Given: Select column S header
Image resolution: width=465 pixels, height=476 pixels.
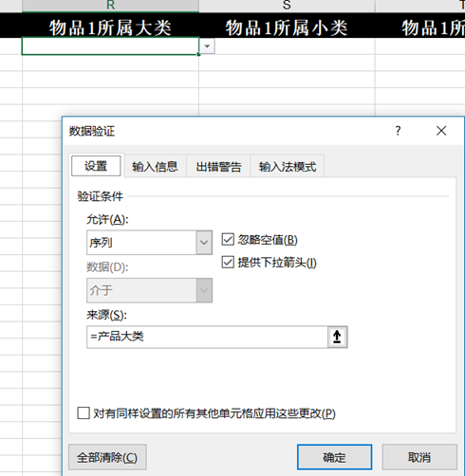Looking at the screenshot, I should click(x=287, y=6).
